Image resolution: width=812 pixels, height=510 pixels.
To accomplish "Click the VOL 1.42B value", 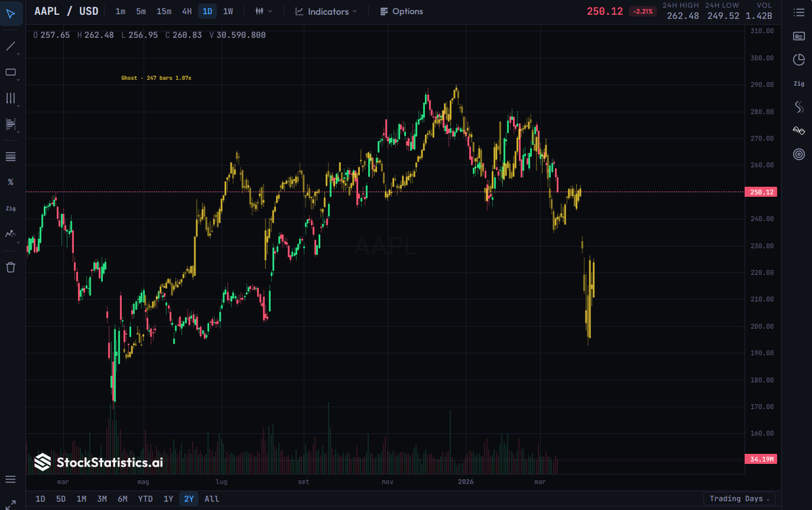I will click(x=759, y=16).
